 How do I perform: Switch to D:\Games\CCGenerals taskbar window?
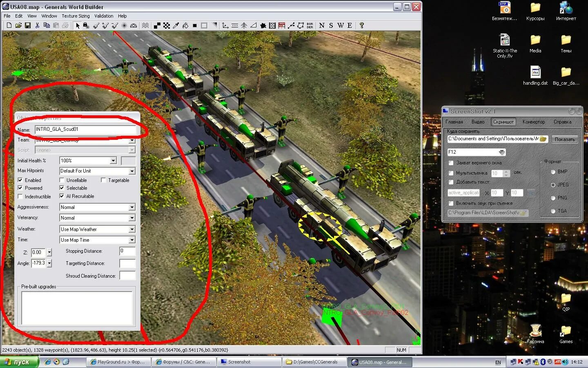[314, 362]
